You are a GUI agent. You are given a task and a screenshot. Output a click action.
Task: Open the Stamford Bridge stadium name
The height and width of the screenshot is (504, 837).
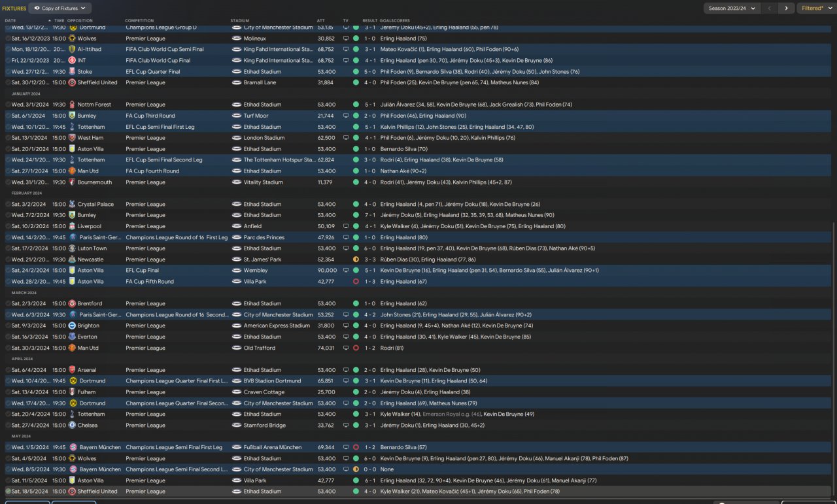point(265,425)
